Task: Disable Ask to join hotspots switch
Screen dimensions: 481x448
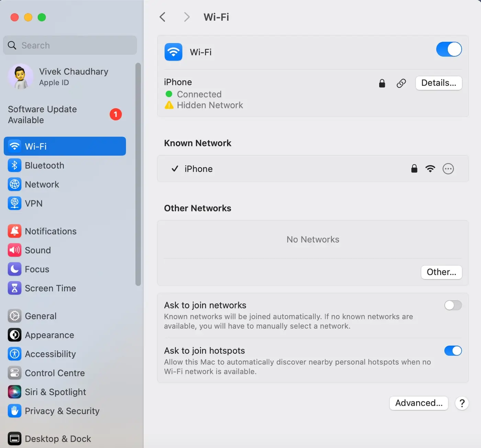Action: tap(453, 351)
